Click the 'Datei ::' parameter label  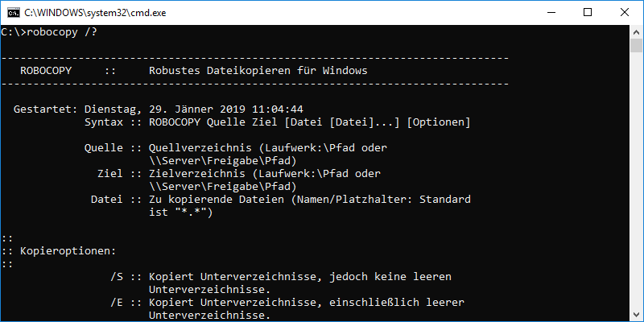click(x=116, y=200)
